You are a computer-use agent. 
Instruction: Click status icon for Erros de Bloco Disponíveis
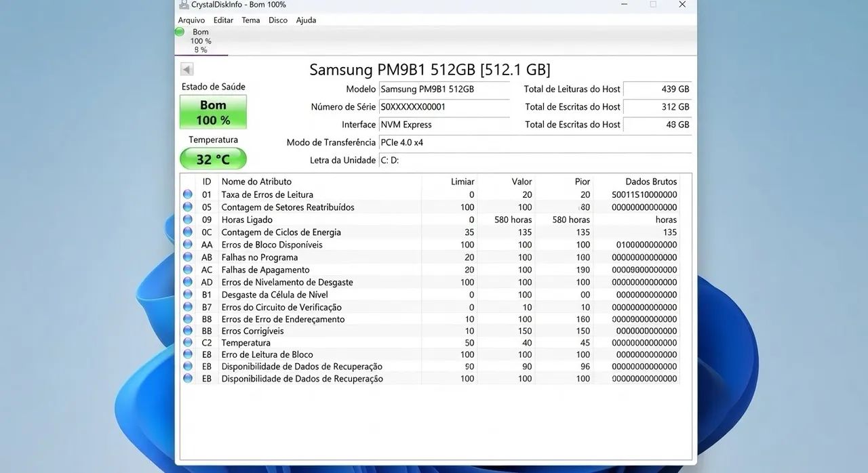click(188, 245)
